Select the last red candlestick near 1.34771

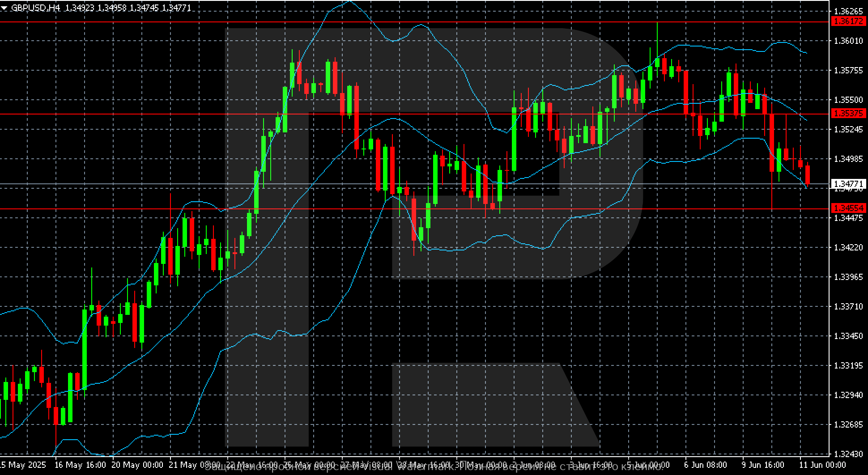[x=808, y=175]
